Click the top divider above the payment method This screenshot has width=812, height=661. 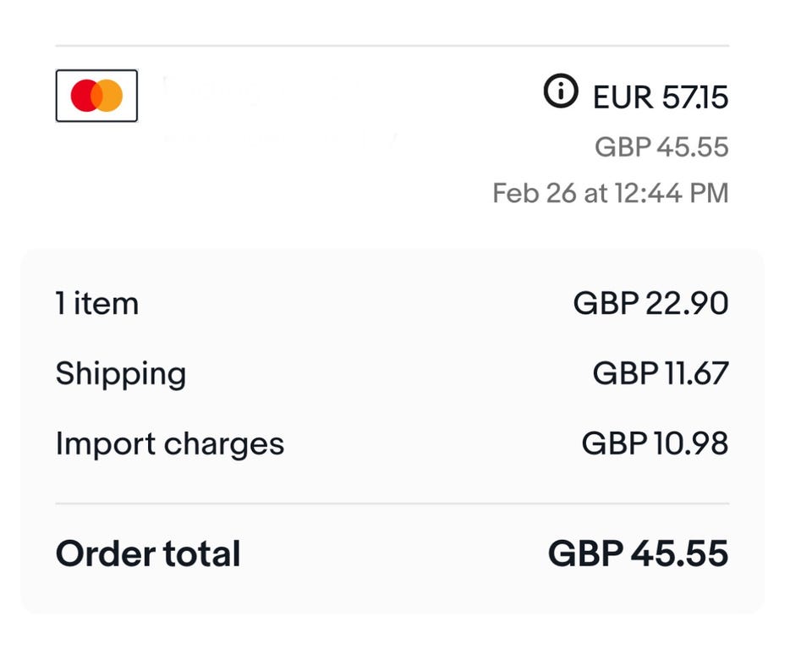pos(392,46)
